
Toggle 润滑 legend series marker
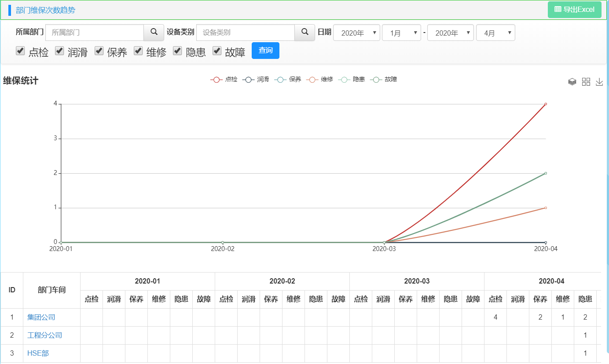click(248, 80)
